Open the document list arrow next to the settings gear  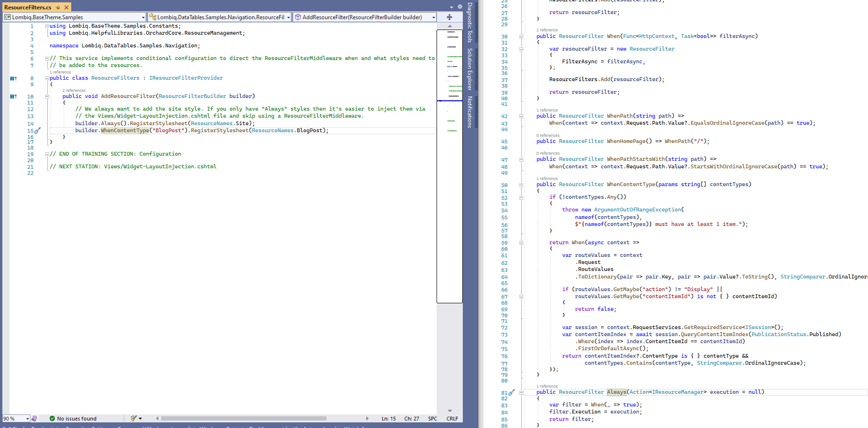coord(452,7)
